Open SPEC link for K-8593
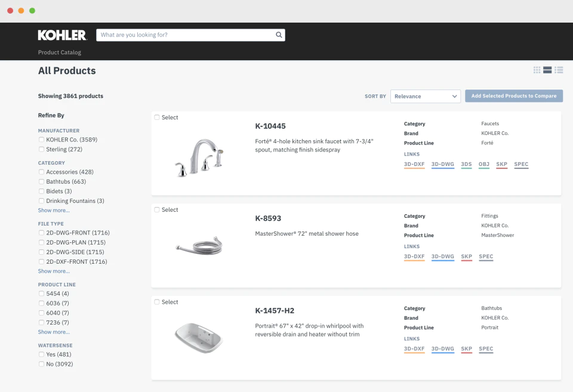This screenshot has height=392, width=573. click(x=486, y=257)
